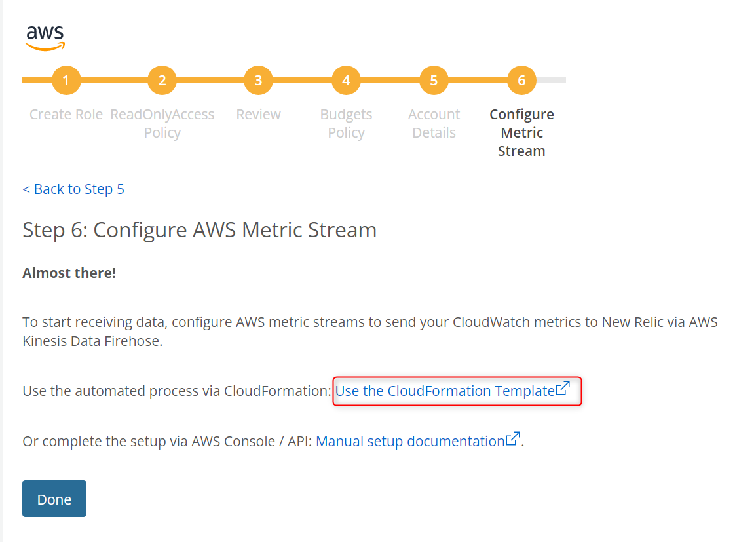The width and height of the screenshot is (756, 542).
Task: Click the Done button
Action: point(54,499)
